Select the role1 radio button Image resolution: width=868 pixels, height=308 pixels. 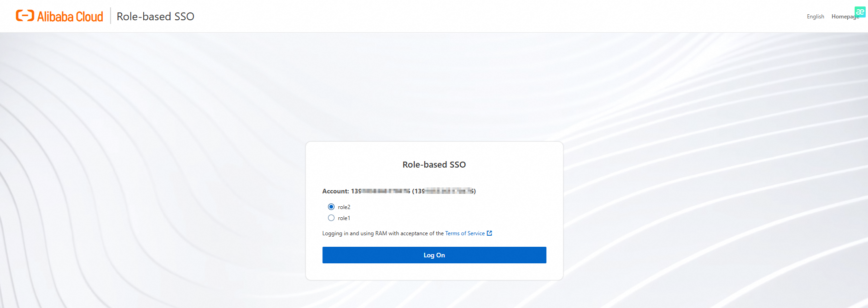point(331,218)
